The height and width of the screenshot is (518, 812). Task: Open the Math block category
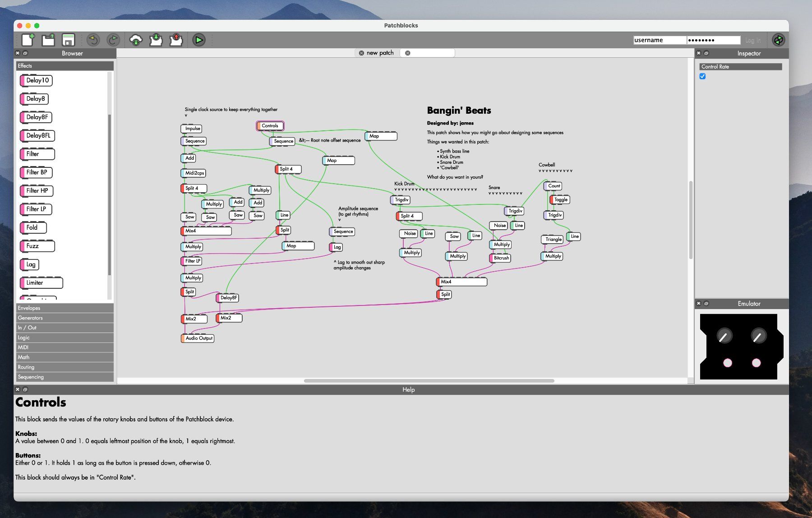(65, 357)
